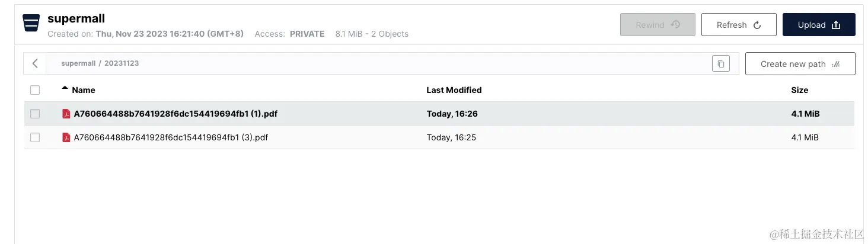Select the A760664488b7641928f6dc154419694fb1 (3).pdf row
Viewport: 868px width, 244px height.
(171, 137)
